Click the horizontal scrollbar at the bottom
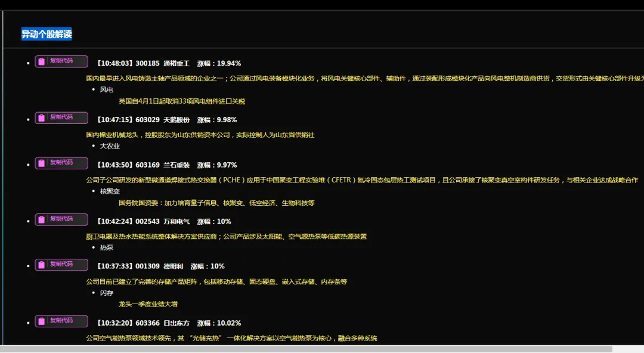 pyautogui.click(x=306, y=349)
